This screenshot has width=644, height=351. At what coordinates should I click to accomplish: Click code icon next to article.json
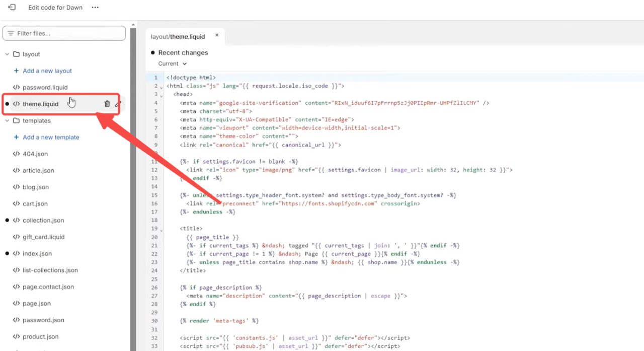(x=16, y=170)
